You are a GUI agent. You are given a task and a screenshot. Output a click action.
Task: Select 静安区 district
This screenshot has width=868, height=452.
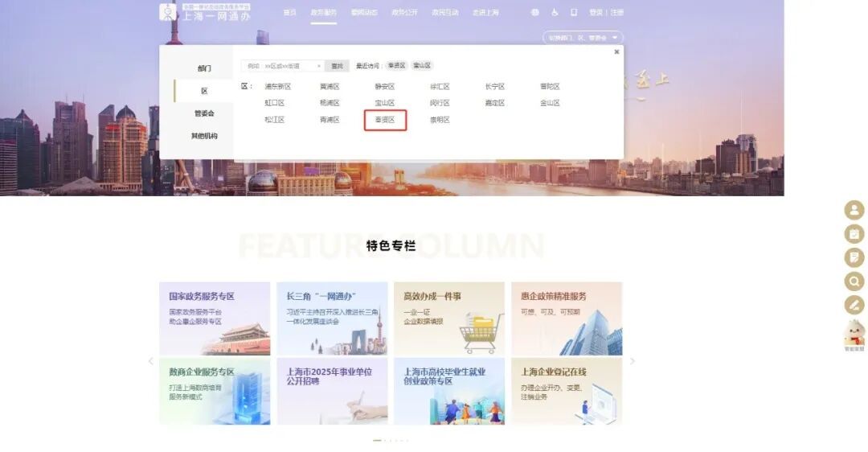point(385,86)
